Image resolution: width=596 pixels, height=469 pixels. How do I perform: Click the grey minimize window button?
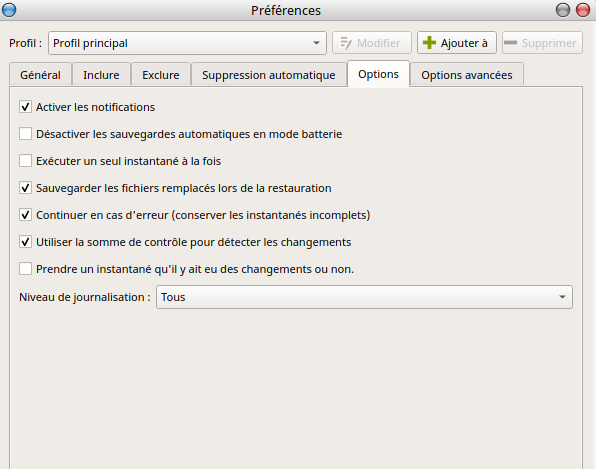[x=563, y=10]
